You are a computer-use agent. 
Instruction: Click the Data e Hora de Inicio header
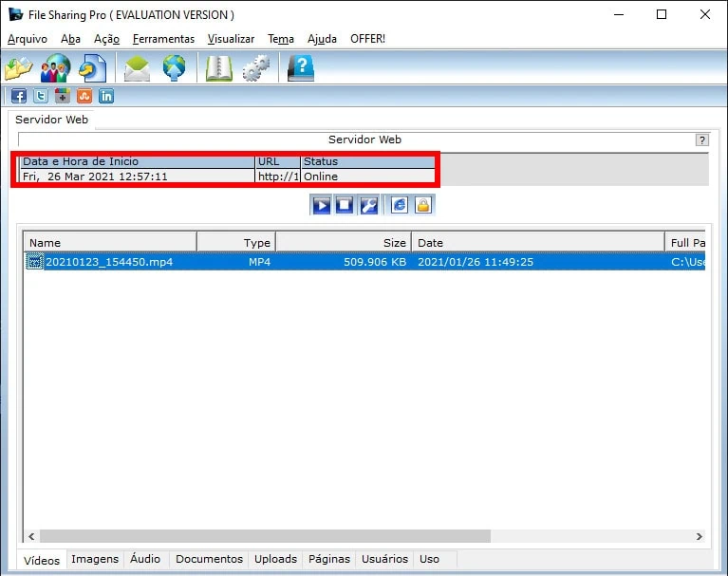click(138, 161)
